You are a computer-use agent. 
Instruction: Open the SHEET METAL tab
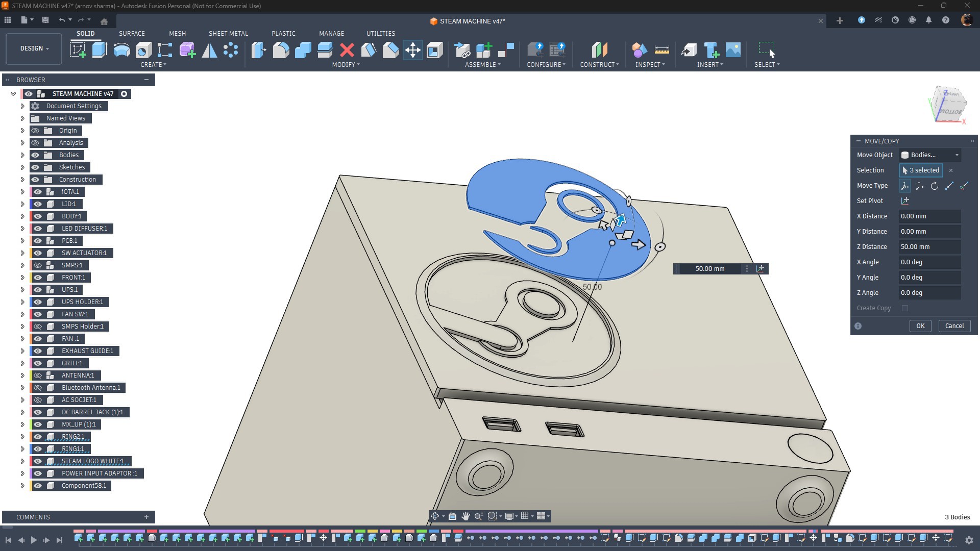(x=228, y=33)
